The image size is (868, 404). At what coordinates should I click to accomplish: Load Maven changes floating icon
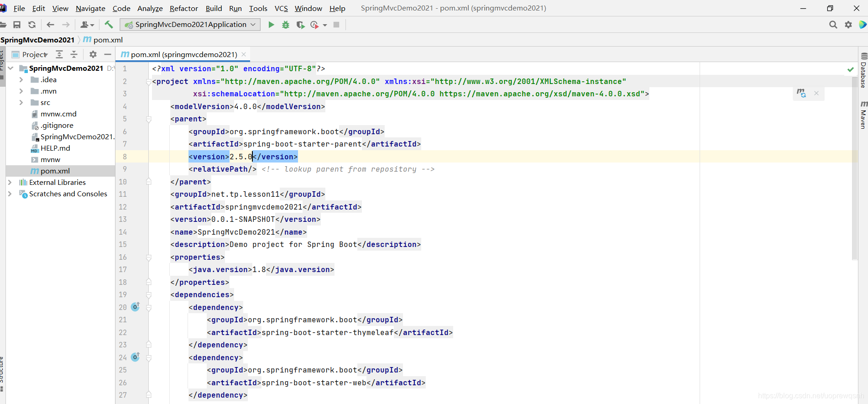coord(801,93)
